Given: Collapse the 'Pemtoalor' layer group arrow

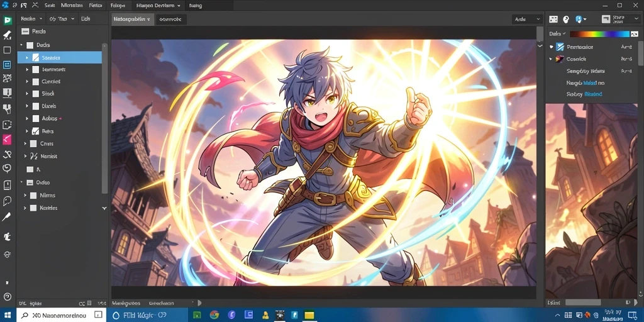Looking at the screenshot, I should click(x=551, y=47).
